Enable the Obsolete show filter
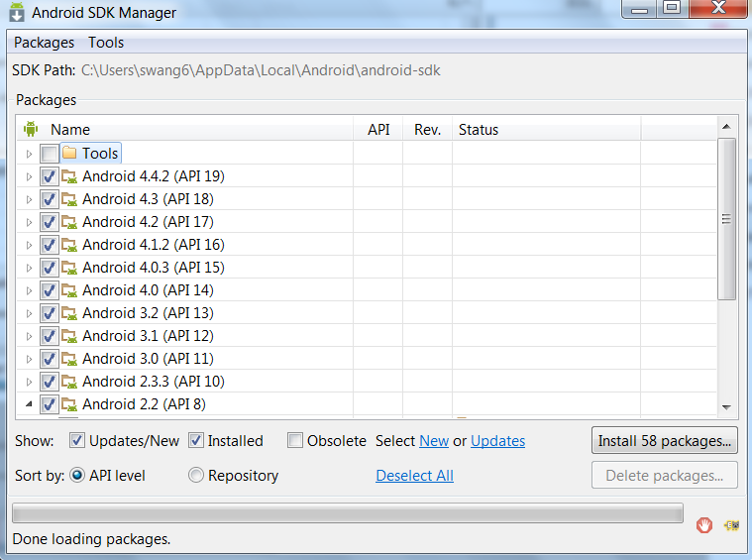The image size is (752, 560). [295, 440]
